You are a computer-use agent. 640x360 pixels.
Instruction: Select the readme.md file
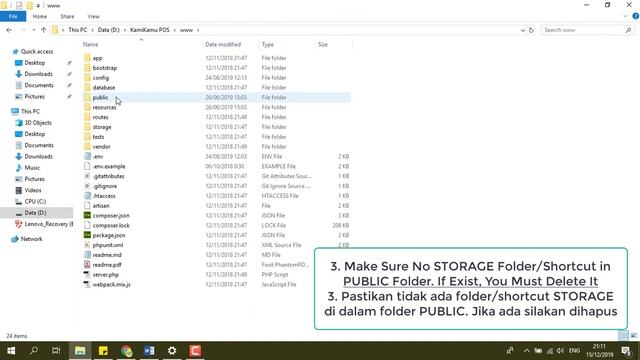(107, 255)
